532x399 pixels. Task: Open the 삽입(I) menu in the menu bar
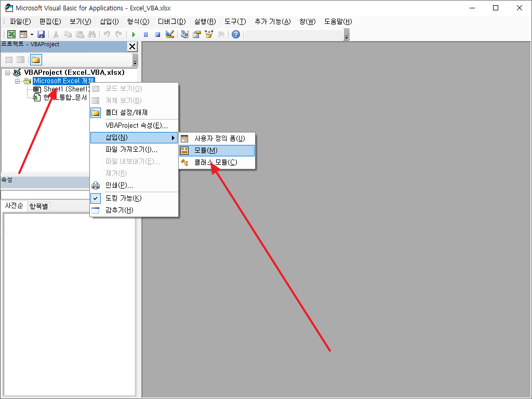109,22
